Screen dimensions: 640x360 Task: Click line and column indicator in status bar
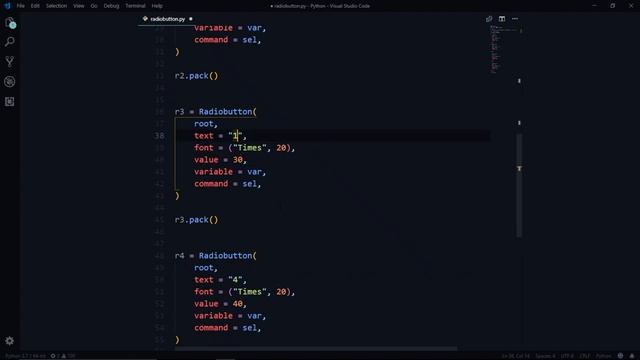[516, 356]
